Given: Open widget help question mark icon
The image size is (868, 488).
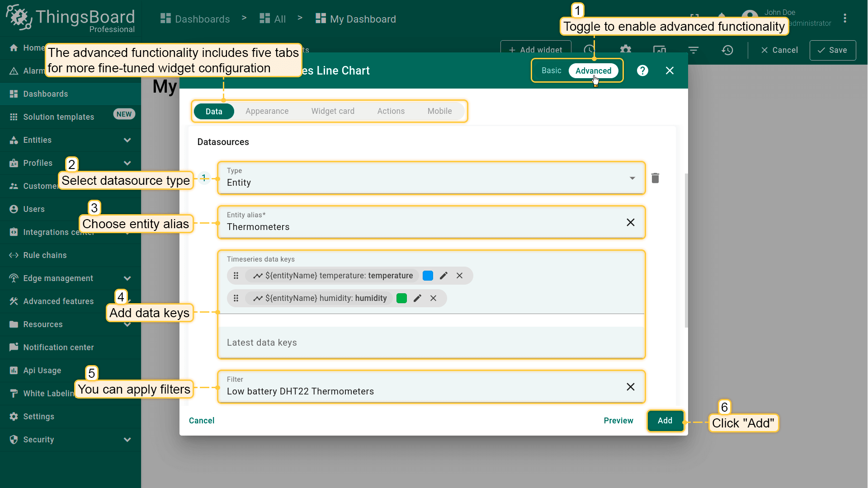Looking at the screenshot, I should tap(642, 70).
